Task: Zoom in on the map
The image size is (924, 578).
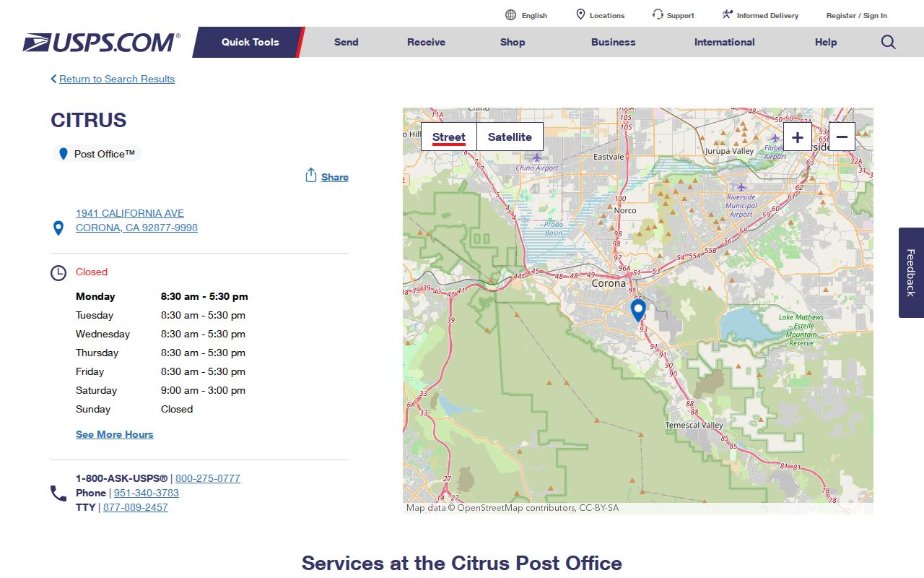Action: [x=798, y=137]
